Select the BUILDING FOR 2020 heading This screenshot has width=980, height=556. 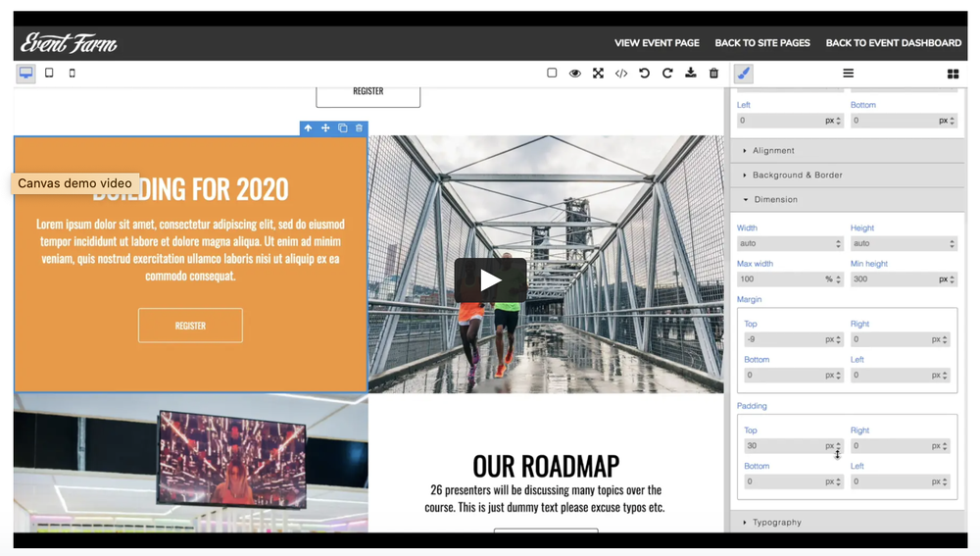point(191,189)
